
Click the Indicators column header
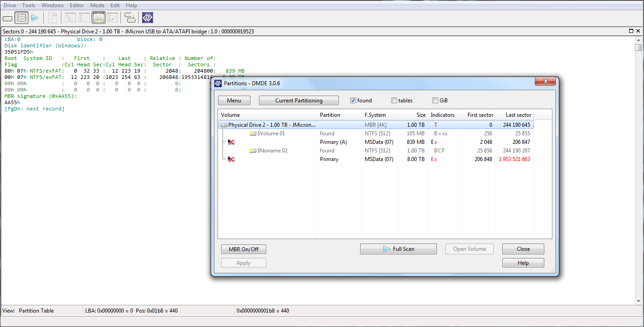click(443, 115)
